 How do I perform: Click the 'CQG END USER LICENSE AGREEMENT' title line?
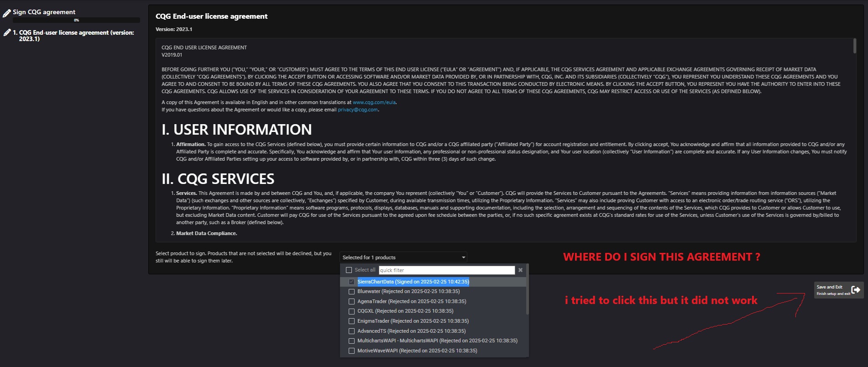(204, 47)
